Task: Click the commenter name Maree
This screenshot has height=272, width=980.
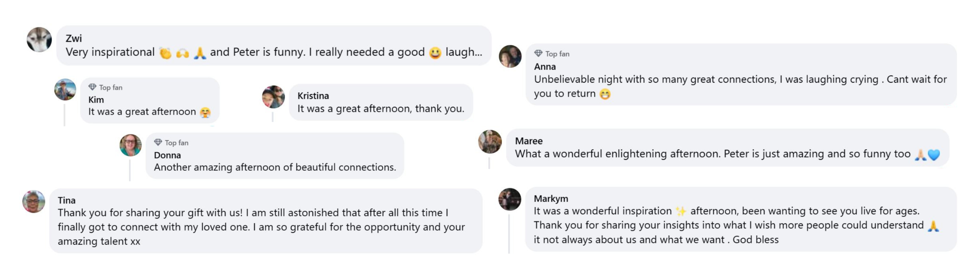Action: (529, 141)
